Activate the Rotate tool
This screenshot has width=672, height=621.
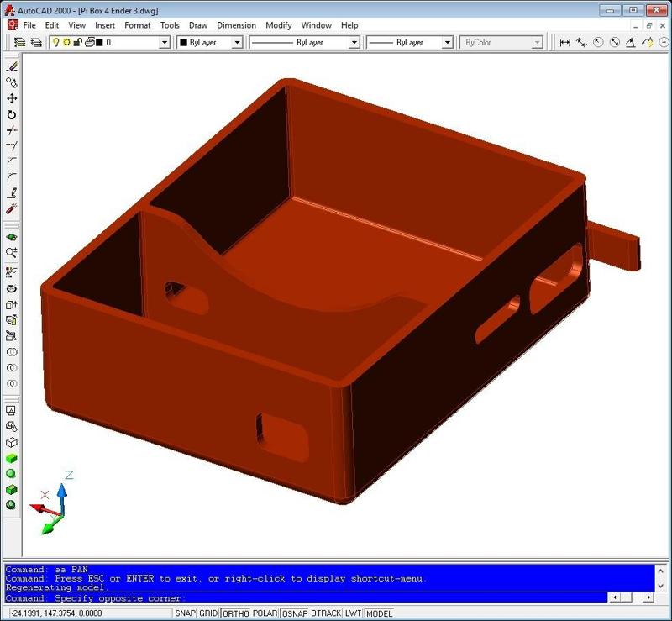click(12, 114)
